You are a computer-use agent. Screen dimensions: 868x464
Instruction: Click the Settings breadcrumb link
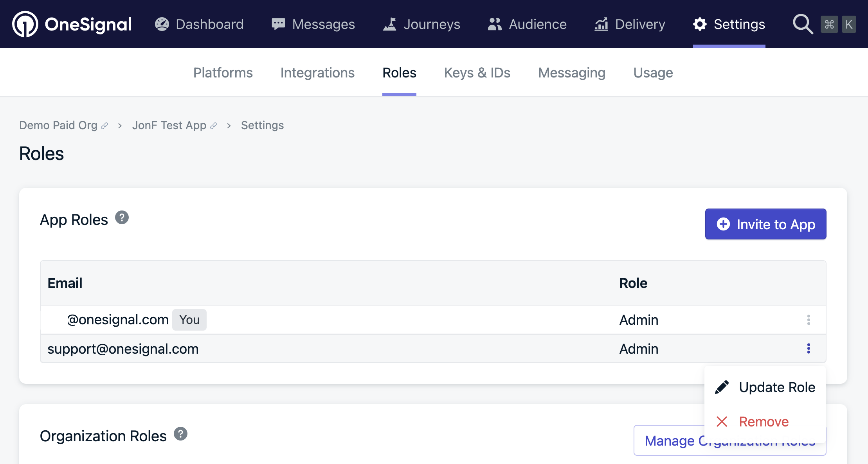(262, 125)
